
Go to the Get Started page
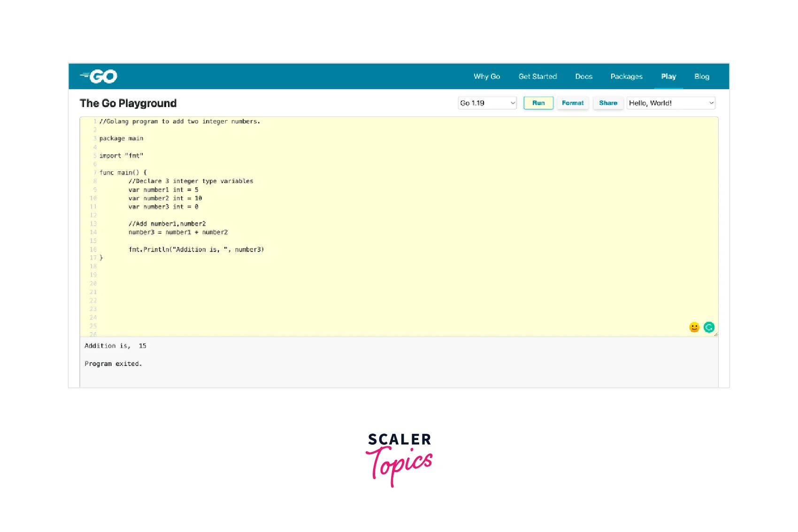(537, 76)
